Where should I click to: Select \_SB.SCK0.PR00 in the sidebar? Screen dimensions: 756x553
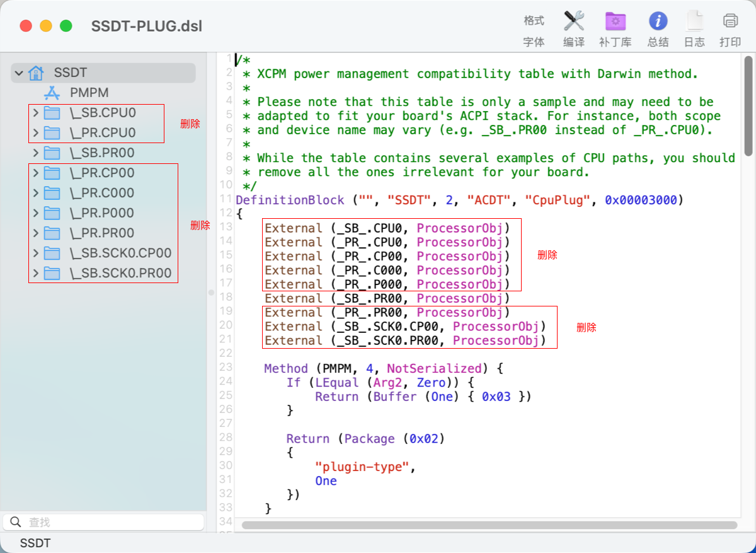click(120, 274)
